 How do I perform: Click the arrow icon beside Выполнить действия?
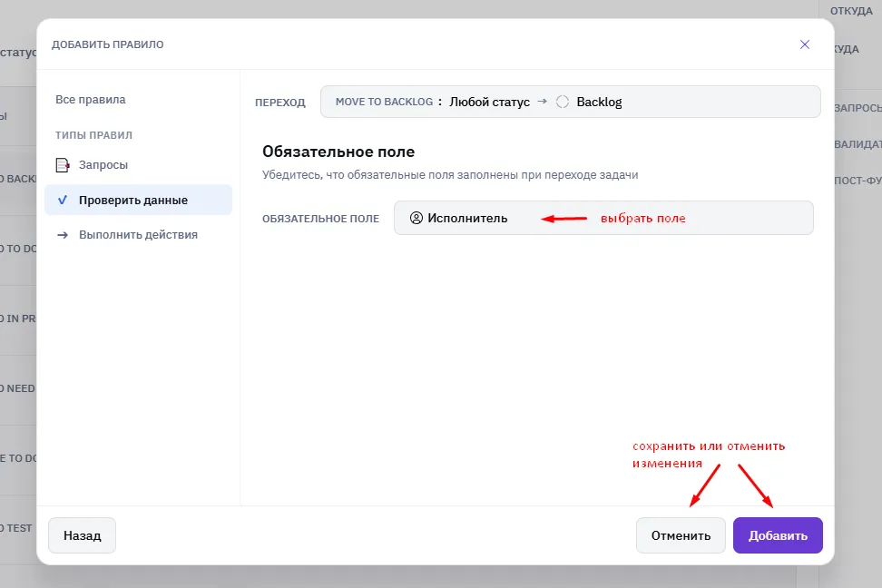(63, 235)
